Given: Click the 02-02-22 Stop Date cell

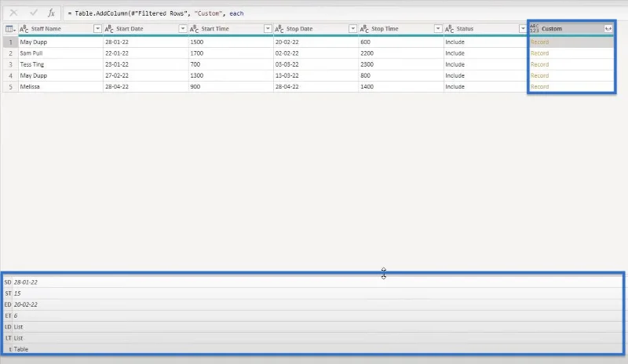Looking at the screenshot, I should [316, 53].
